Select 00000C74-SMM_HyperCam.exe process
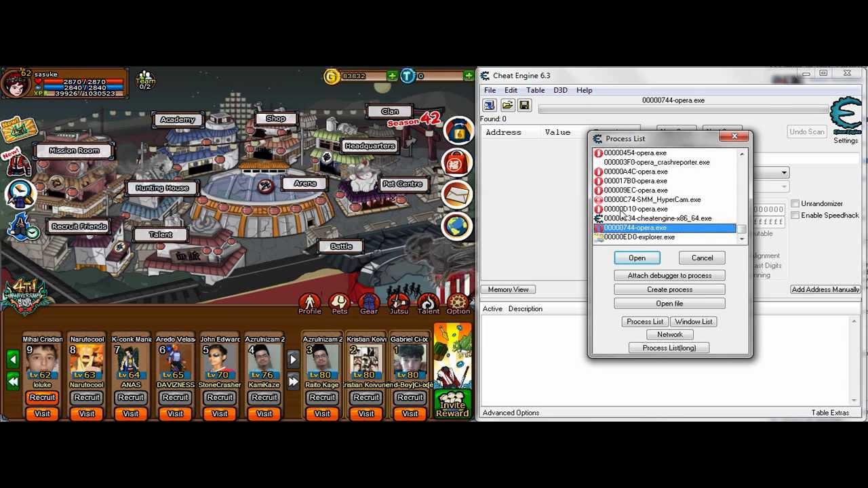This screenshot has height=488, width=868. [x=665, y=200]
